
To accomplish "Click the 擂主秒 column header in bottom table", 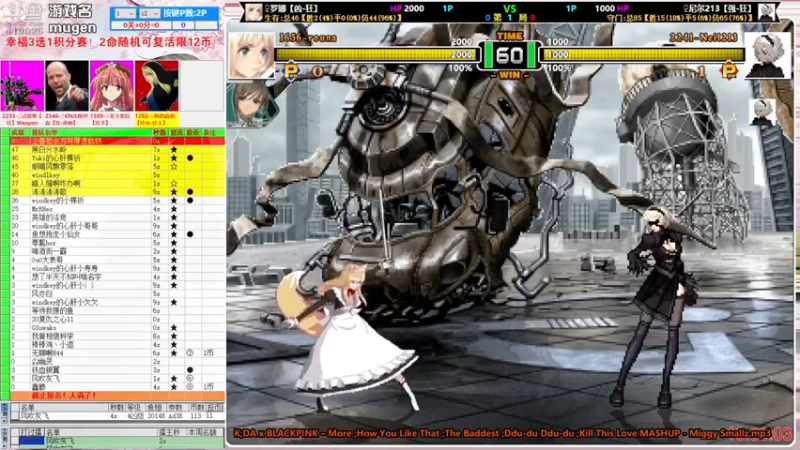I will 170,433.
